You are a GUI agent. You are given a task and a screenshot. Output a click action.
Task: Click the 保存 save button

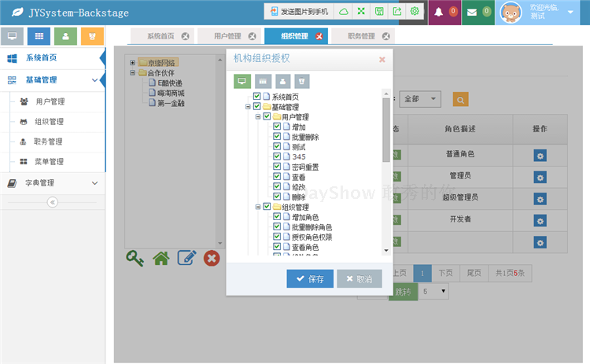point(310,278)
